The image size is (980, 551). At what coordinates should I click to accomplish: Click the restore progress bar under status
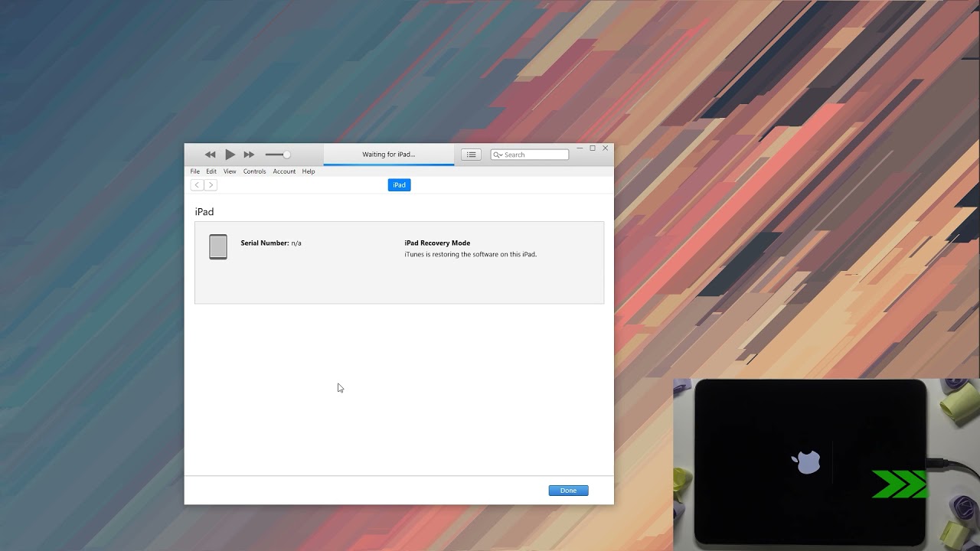click(389, 164)
